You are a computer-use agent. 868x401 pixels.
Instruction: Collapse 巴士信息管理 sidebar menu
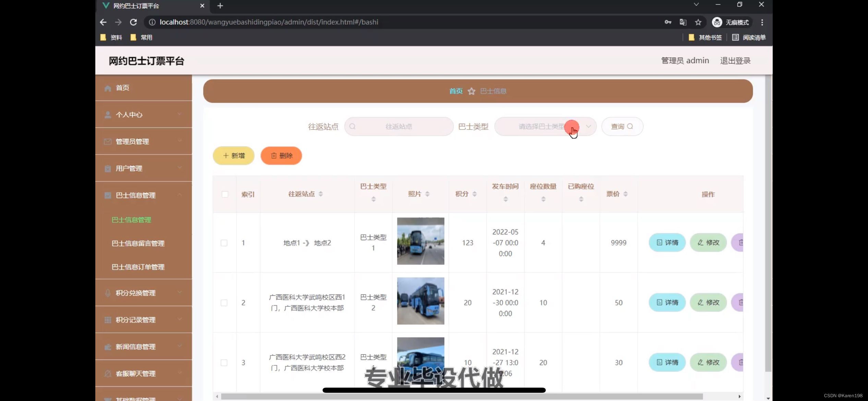click(x=144, y=195)
